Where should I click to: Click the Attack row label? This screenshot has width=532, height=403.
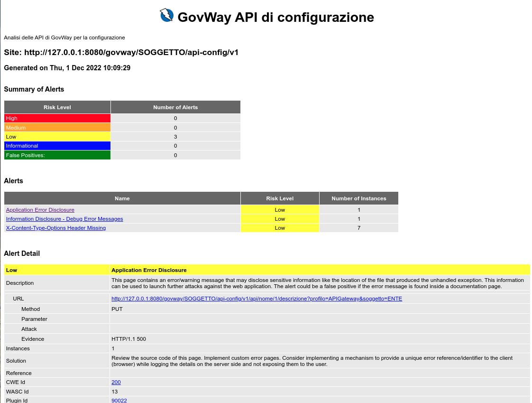tap(29, 329)
